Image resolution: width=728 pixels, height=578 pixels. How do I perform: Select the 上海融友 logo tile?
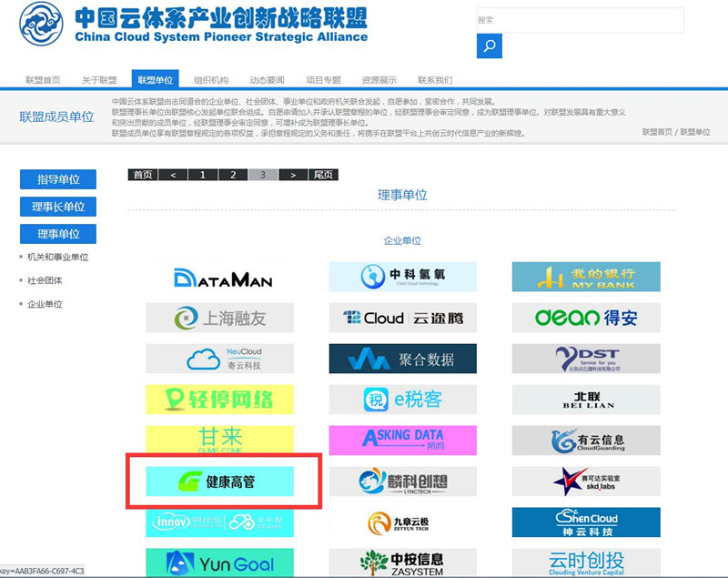pos(219,318)
